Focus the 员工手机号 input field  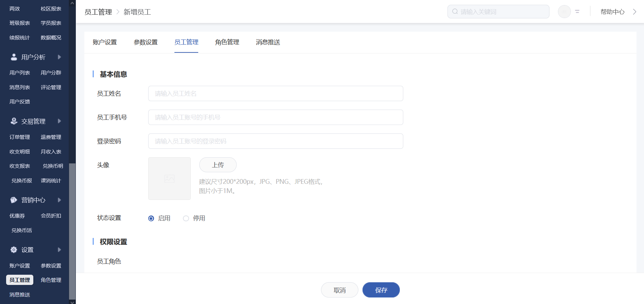click(276, 117)
